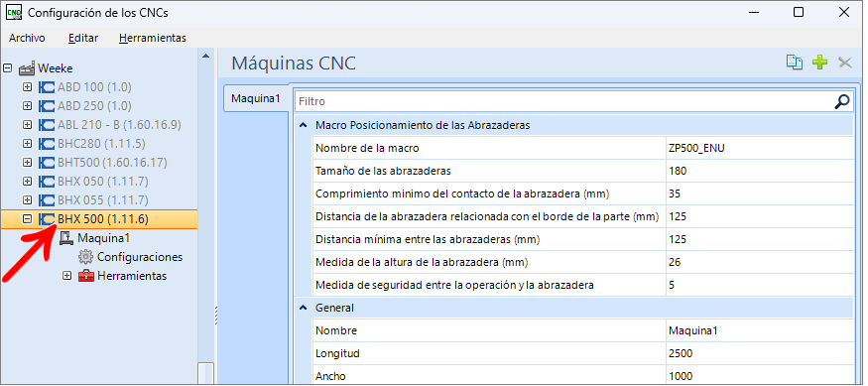Edit General Nombre value Maquina1
Screen dimensions: 868x386
click(759, 330)
